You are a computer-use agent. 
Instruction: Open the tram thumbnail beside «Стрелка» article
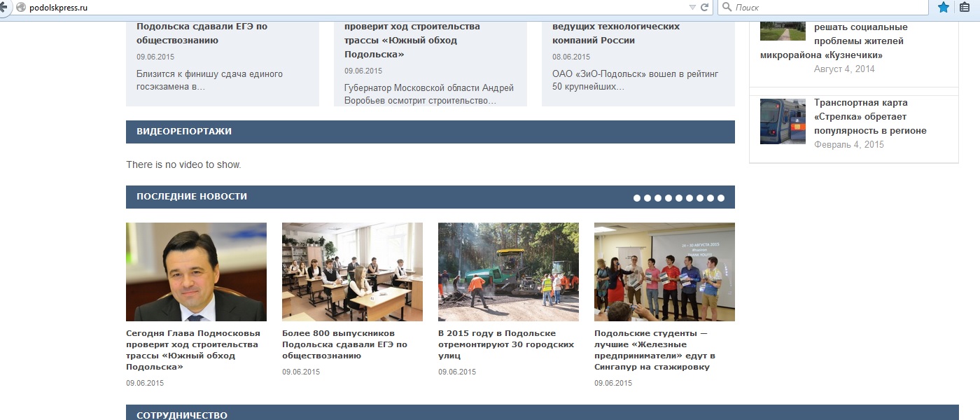coord(783,121)
